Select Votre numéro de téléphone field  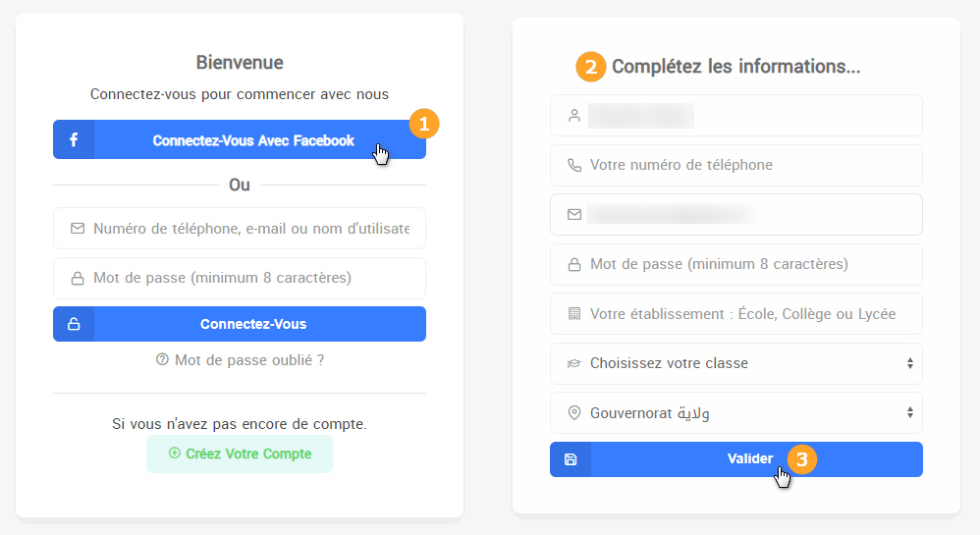pos(746,165)
